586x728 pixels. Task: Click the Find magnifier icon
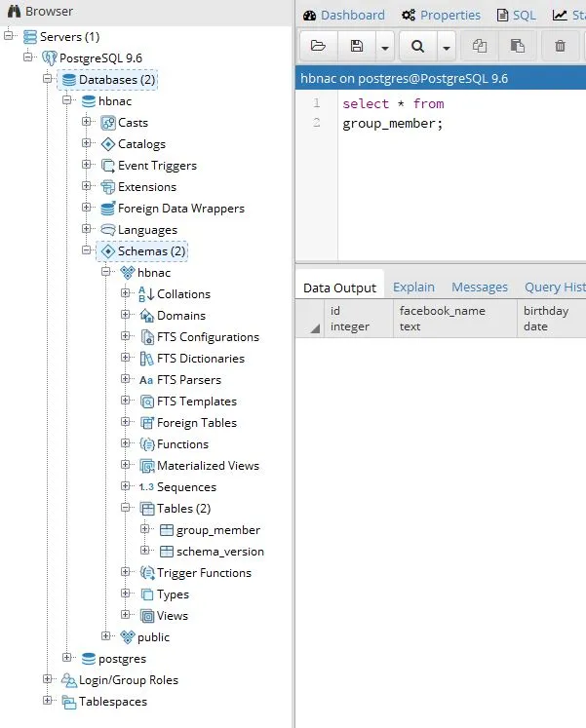418,46
